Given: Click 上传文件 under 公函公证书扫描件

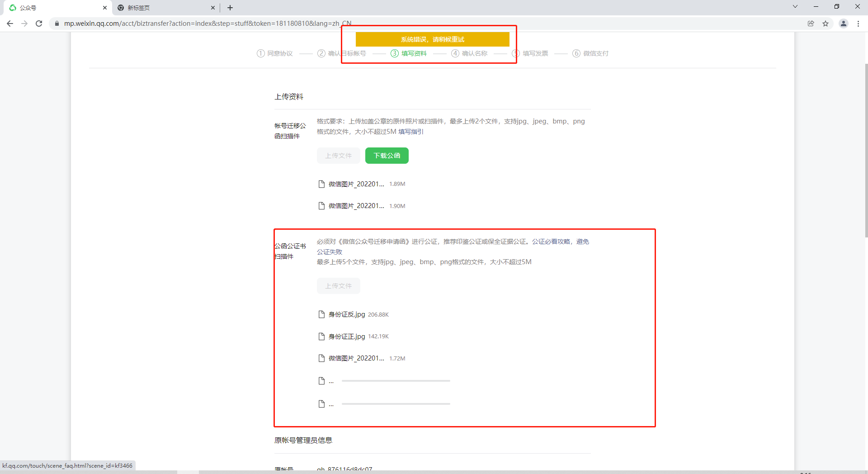Looking at the screenshot, I should click(x=339, y=286).
